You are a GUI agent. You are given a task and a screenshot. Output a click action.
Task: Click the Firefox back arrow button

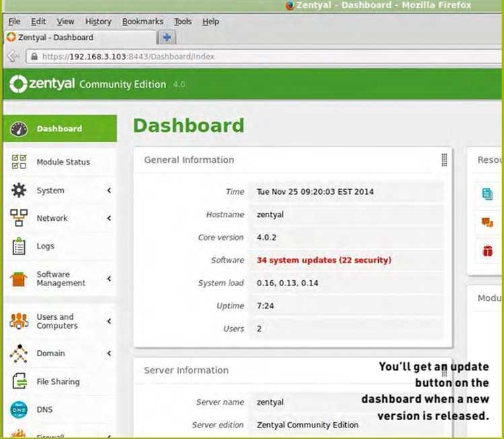pos(13,57)
